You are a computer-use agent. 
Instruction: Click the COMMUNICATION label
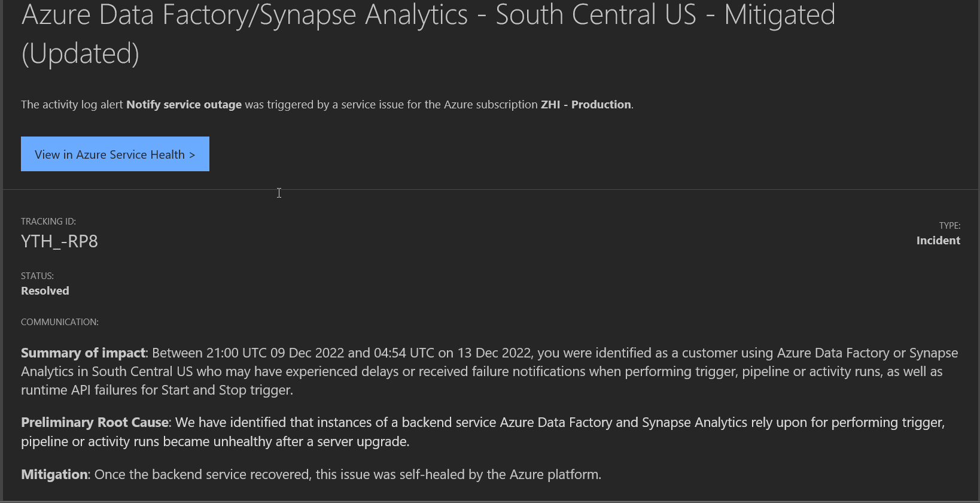60,322
